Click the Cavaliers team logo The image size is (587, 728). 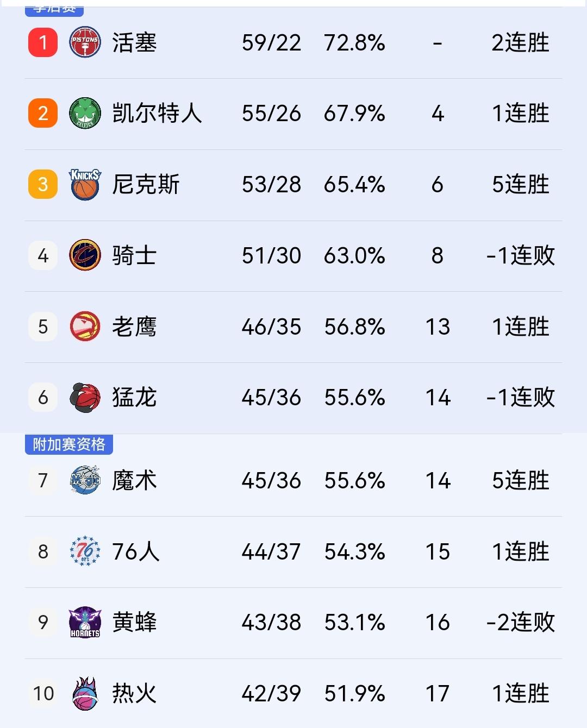pos(85,255)
